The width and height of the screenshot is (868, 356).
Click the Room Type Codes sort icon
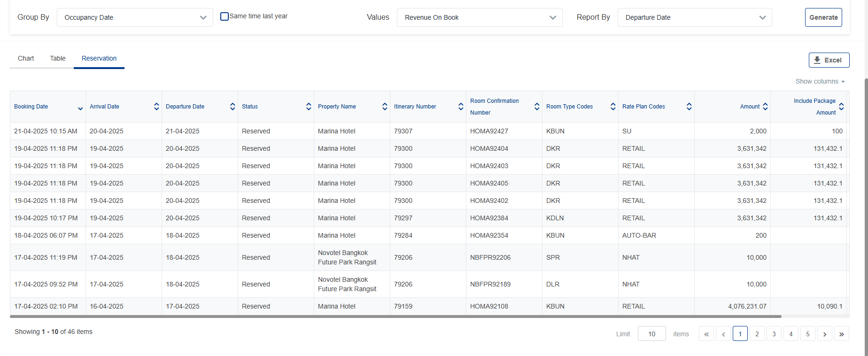click(613, 107)
